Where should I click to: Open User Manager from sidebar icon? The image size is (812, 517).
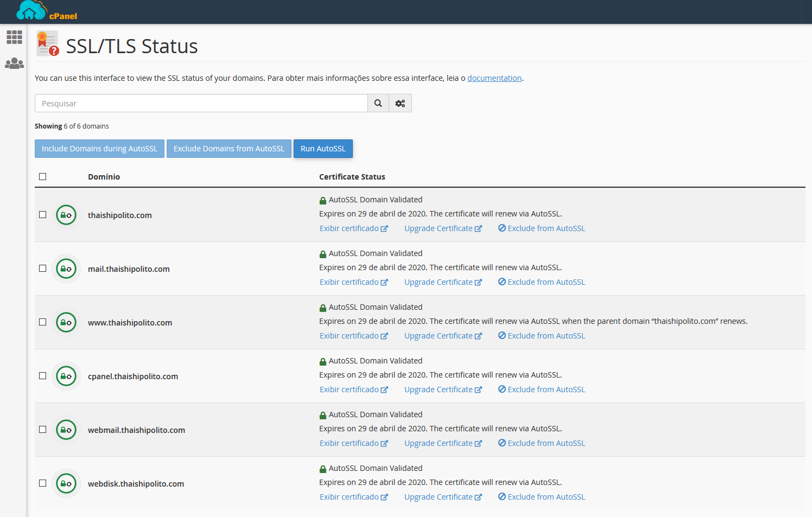(x=14, y=63)
